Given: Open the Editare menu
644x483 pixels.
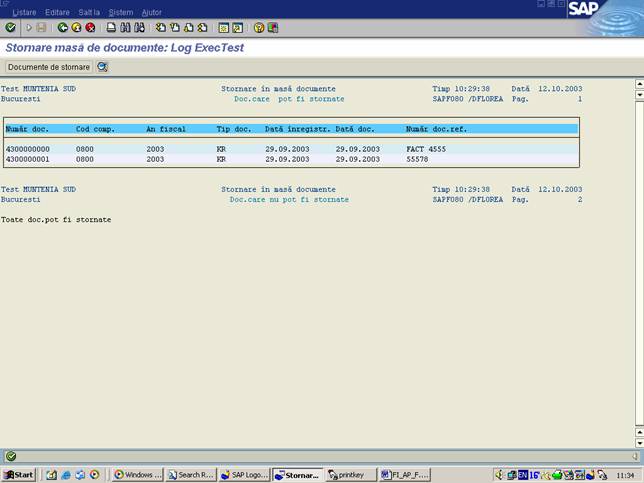Looking at the screenshot, I should [x=58, y=12].
